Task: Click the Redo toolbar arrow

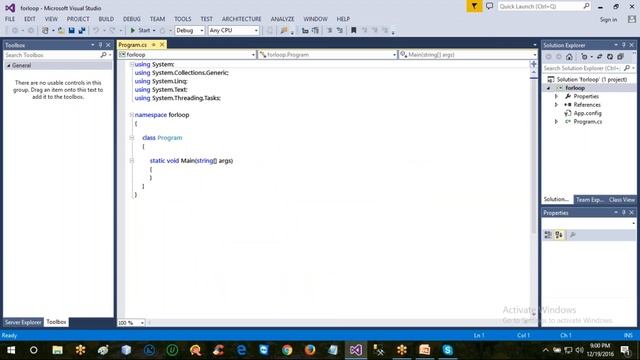Action: 112,31
